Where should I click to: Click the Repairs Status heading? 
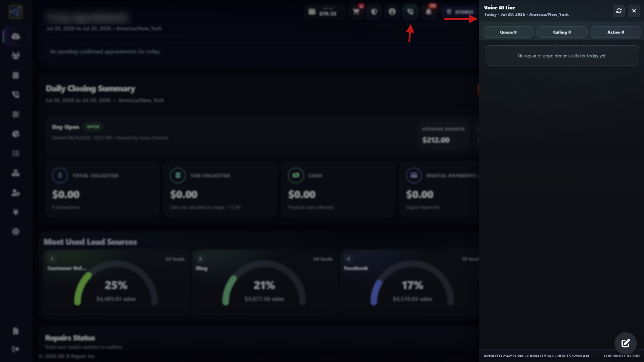tap(70, 338)
